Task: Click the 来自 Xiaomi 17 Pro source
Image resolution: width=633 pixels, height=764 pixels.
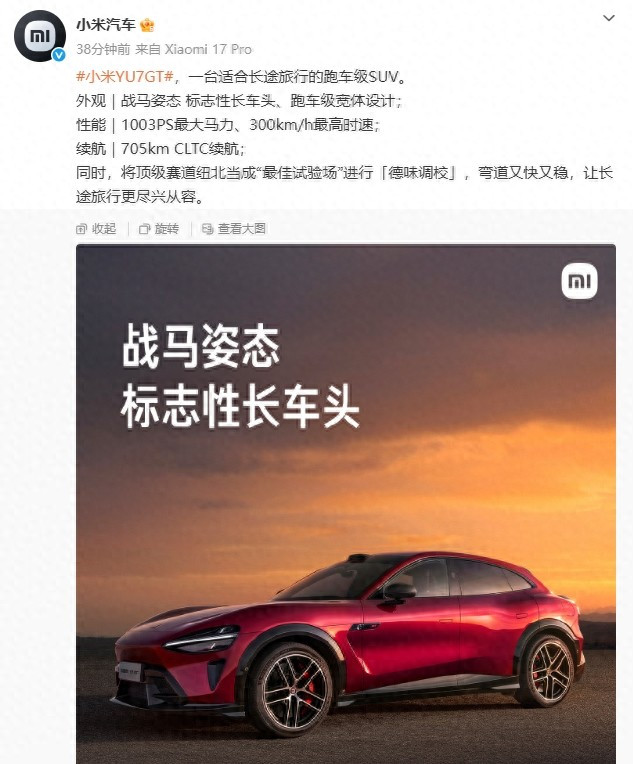Action: (x=193, y=49)
